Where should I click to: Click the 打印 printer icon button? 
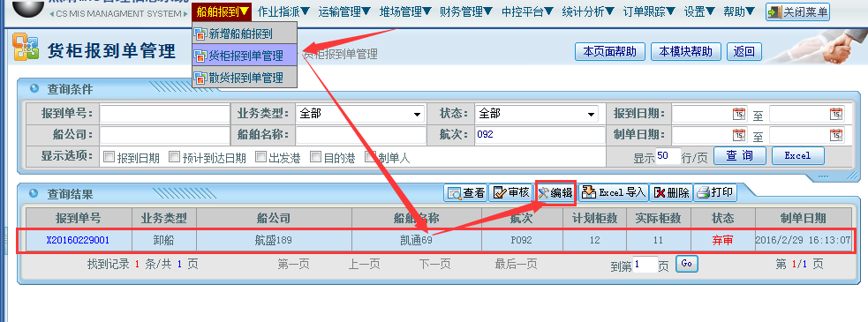(715, 192)
